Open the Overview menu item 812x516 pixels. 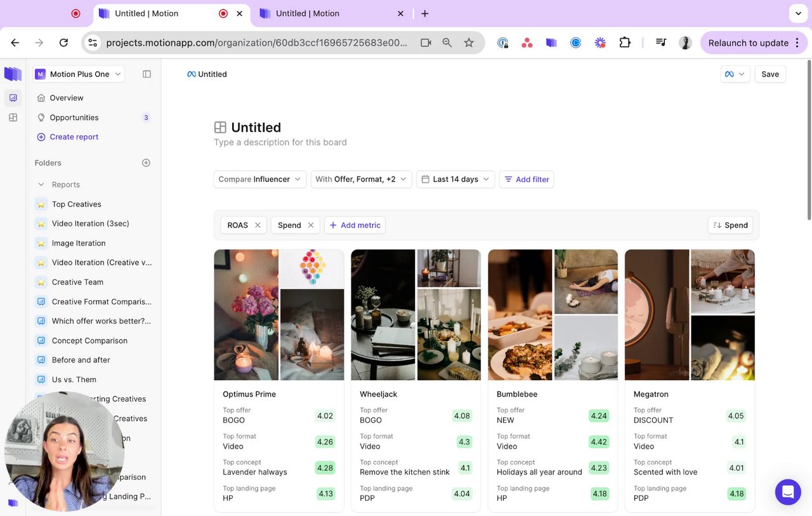coord(67,98)
